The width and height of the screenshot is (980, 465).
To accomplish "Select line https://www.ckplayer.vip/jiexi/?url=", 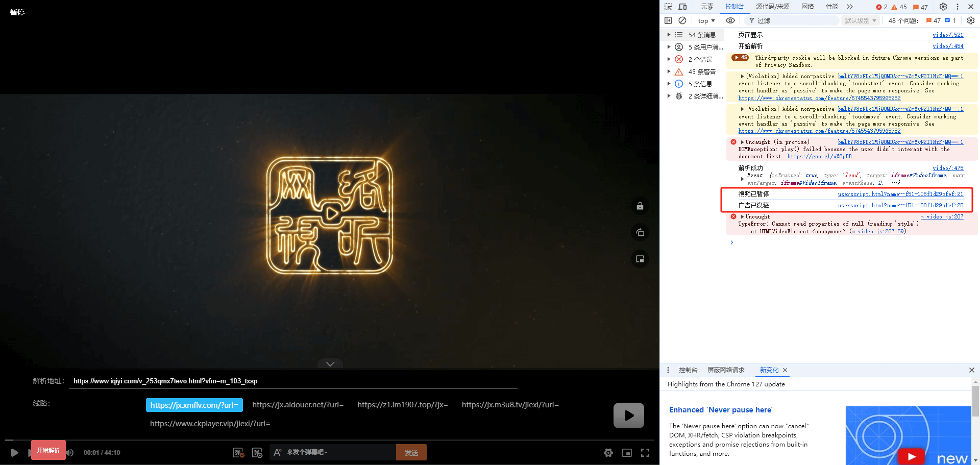I will pyautogui.click(x=210, y=424).
